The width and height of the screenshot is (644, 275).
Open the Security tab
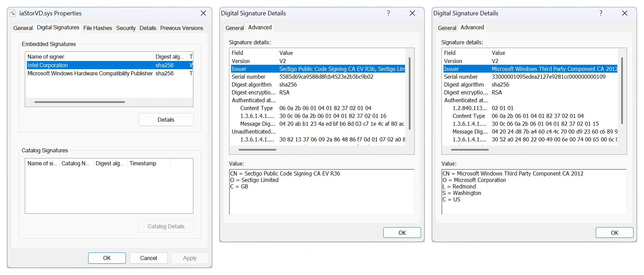[x=126, y=28]
